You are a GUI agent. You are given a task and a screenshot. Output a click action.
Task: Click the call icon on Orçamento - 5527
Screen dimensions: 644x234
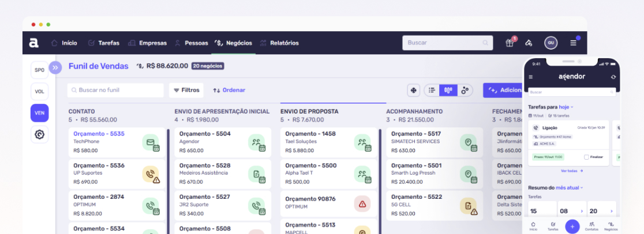tap(257, 206)
